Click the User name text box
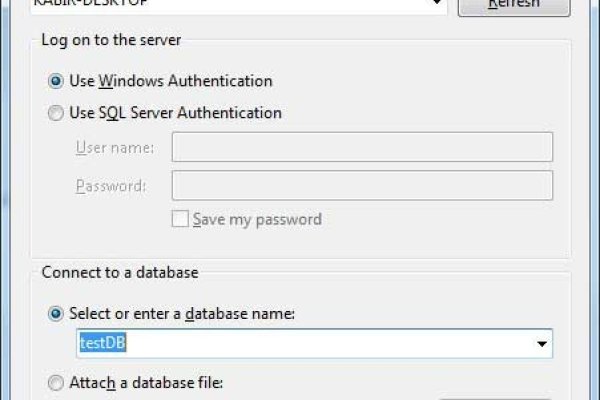Viewport: 600px width, 400px height. [x=362, y=148]
